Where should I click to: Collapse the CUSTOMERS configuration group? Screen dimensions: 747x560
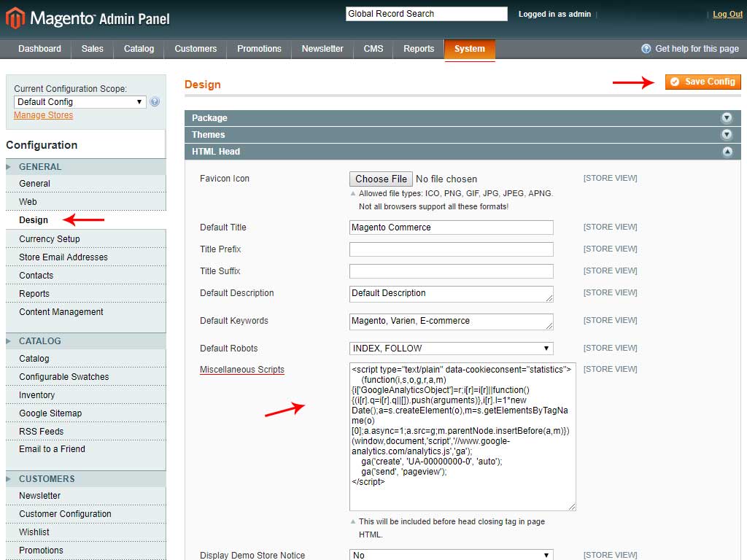pyautogui.click(x=86, y=478)
